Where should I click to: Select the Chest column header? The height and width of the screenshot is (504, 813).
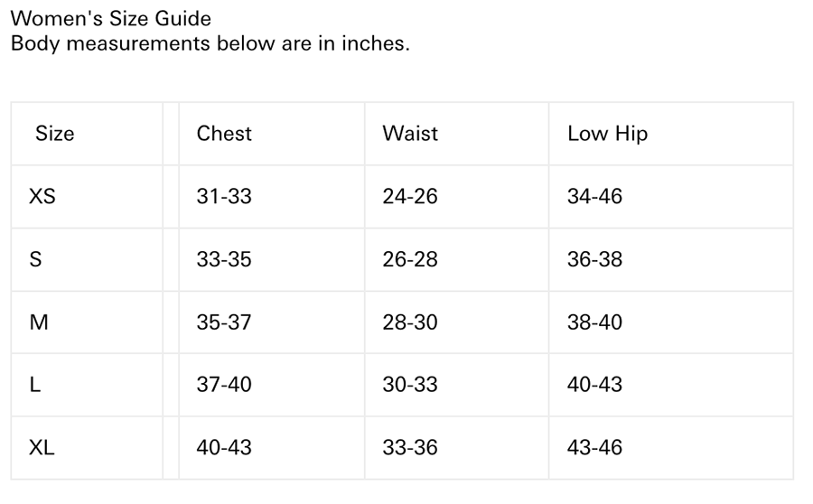coord(224,134)
